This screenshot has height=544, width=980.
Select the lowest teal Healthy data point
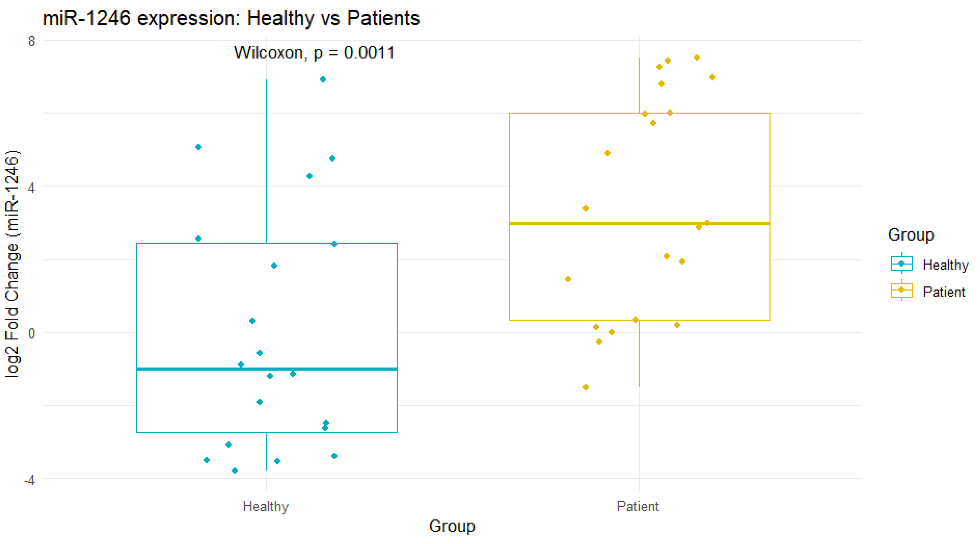(235, 471)
